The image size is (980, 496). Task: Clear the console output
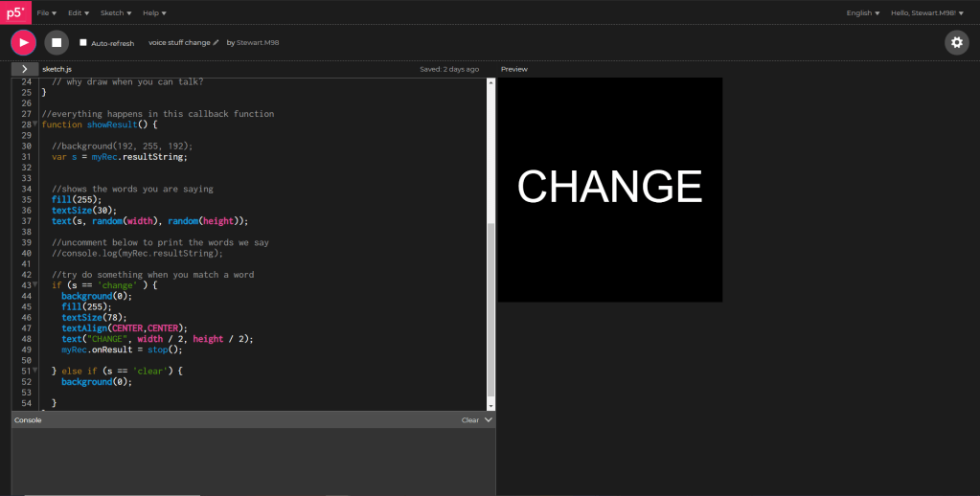(x=469, y=419)
